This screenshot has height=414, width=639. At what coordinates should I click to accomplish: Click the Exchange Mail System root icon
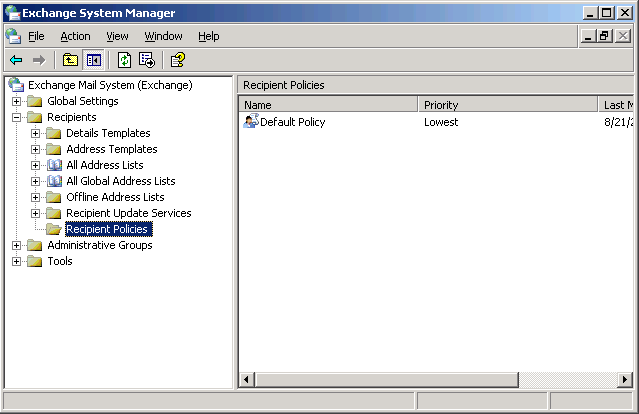point(16,85)
